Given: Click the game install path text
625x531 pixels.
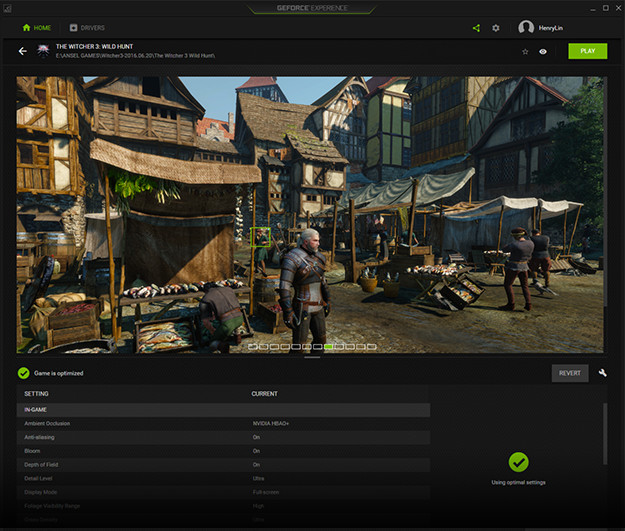Looking at the screenshot, I should coord(135,56).
